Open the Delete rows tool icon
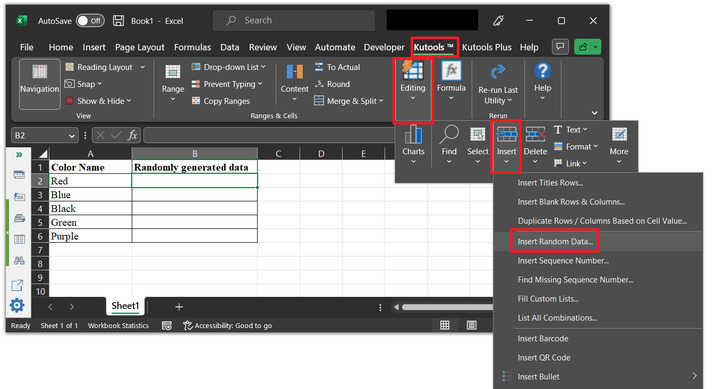 tap(535, 135)
